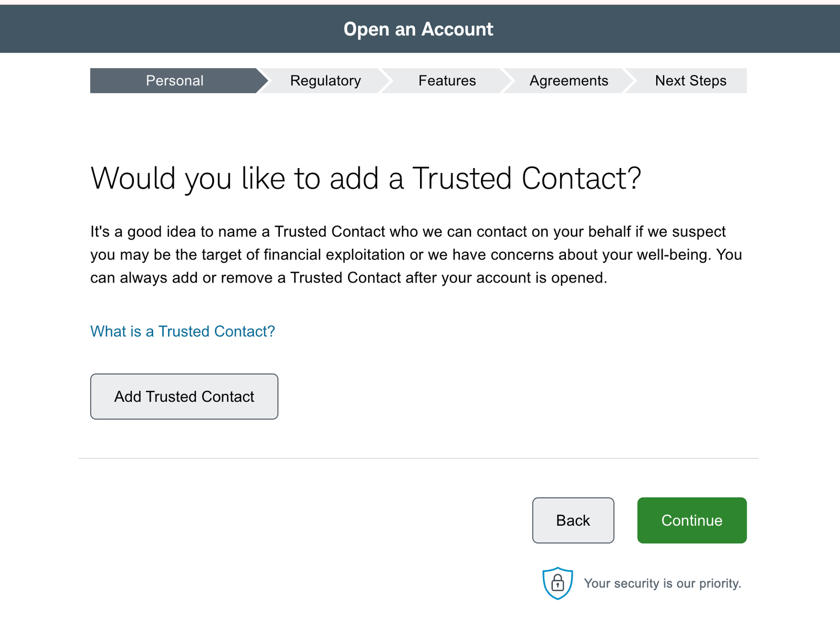This screenshot has height=627, width=840.
Task: Click the dark header bar background
Action: tap(157, 29)
